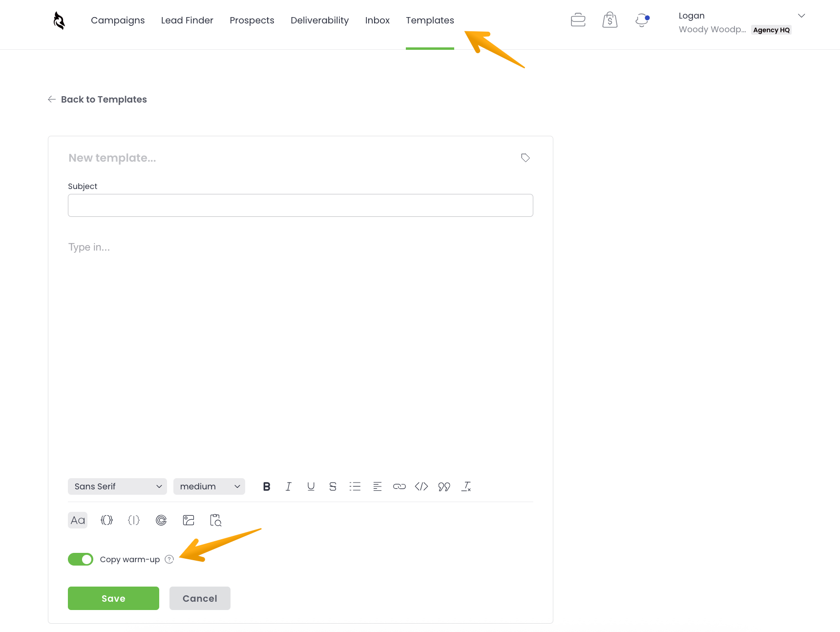Image resolution: width=840 pixels, height=632 pixels.
Task: Switch to the Deliverability tab
Action: (319, 21)
